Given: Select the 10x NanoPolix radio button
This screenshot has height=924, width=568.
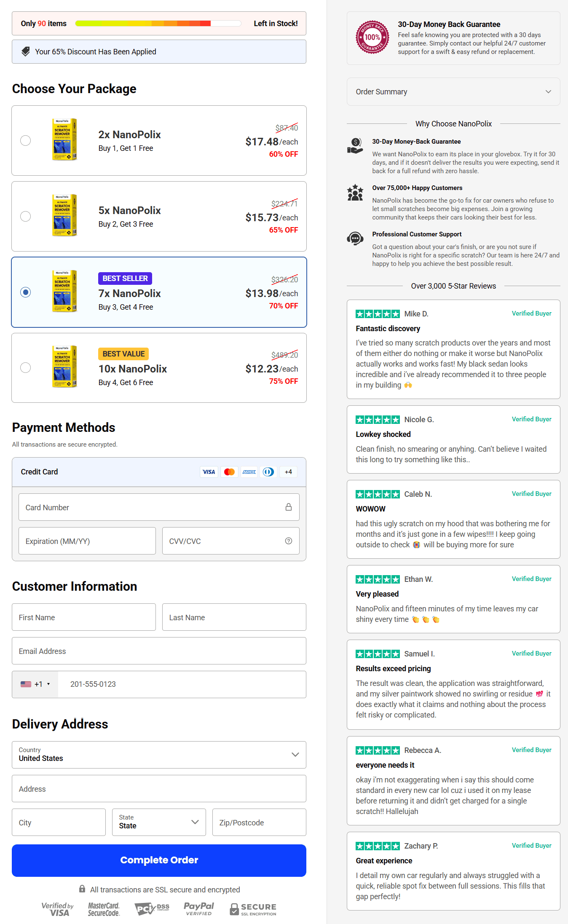Looking at the screenshot, I should click(x=26, y=367).
